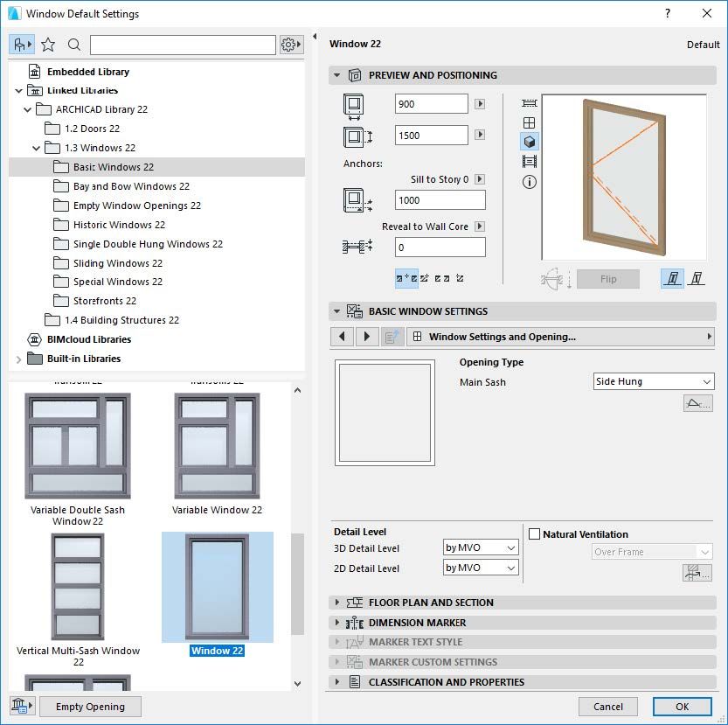728x725 pixels.
Task: Select the front view grid preview icon
Action: [530, 122]
